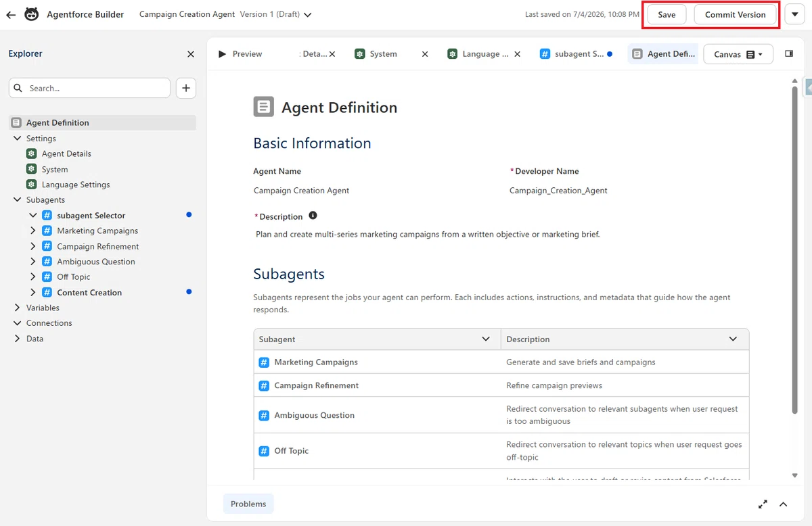
Task: Click the Problems button
Action: (248, 504)
